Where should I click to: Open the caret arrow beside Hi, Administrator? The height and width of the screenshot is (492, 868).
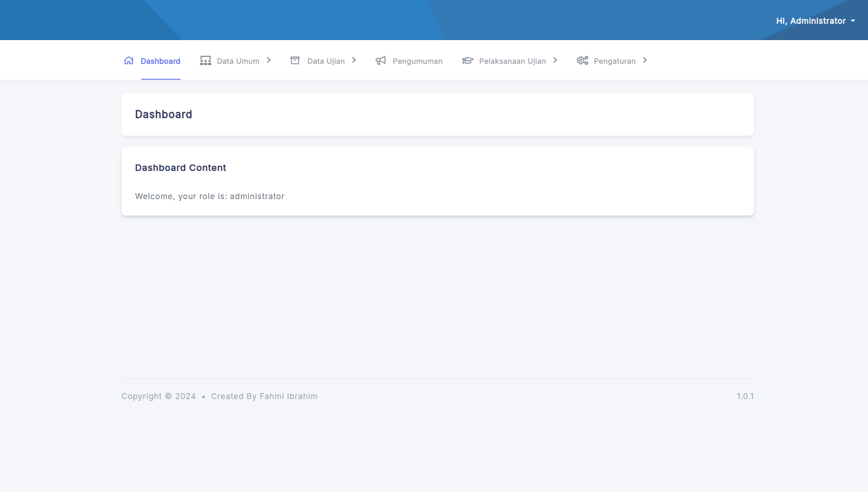click(853, 21)
